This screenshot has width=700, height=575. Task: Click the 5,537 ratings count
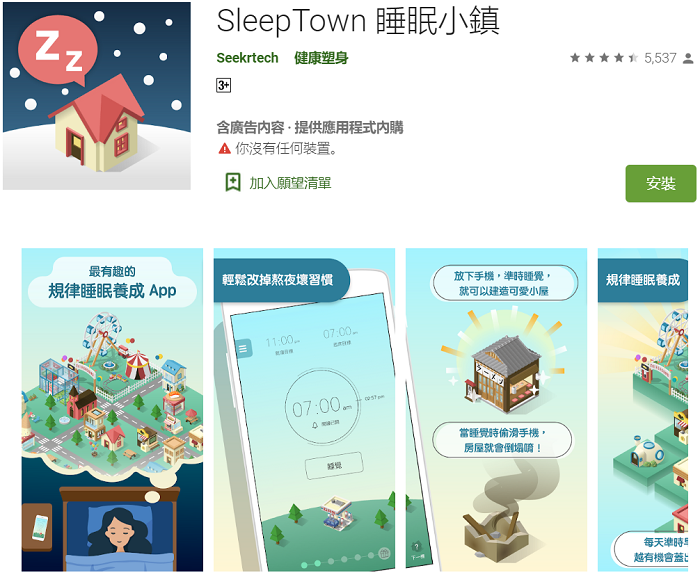click(x=660, y=58)
